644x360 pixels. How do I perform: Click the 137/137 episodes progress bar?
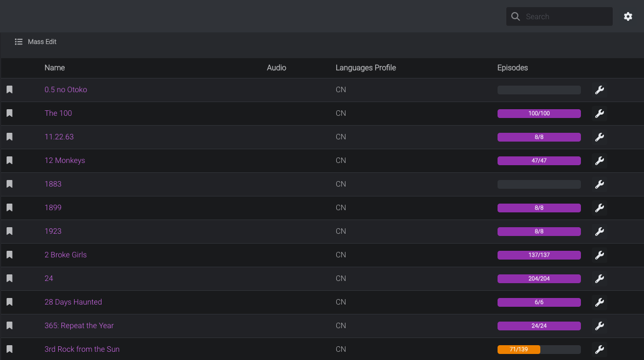[539, 255]
